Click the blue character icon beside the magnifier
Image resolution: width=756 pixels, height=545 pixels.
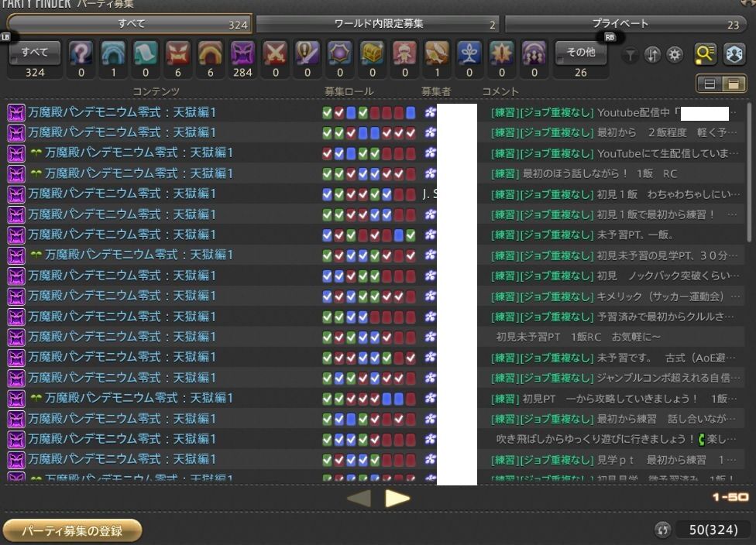(x=734, y=54)
